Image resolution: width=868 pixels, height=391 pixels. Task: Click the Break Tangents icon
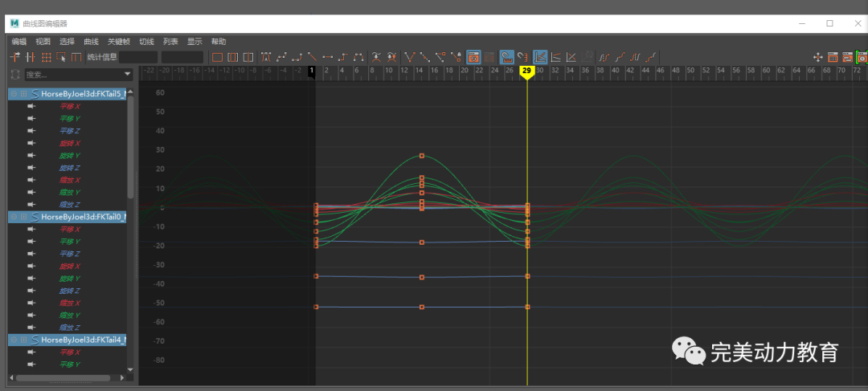point(410,57)
